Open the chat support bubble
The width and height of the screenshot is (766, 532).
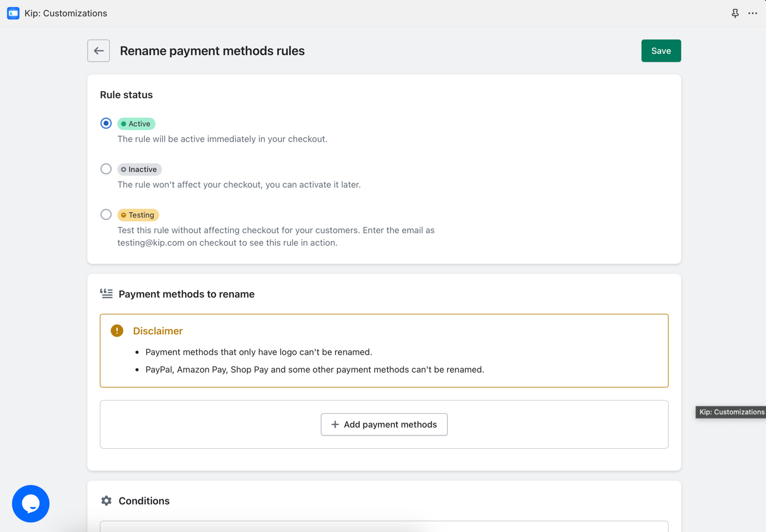(31, 503)
